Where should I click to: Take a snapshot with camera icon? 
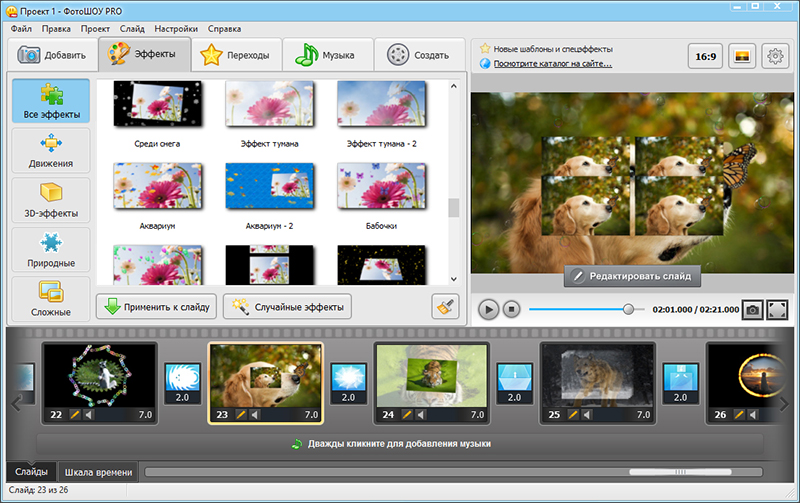click(x=752, y=310)
